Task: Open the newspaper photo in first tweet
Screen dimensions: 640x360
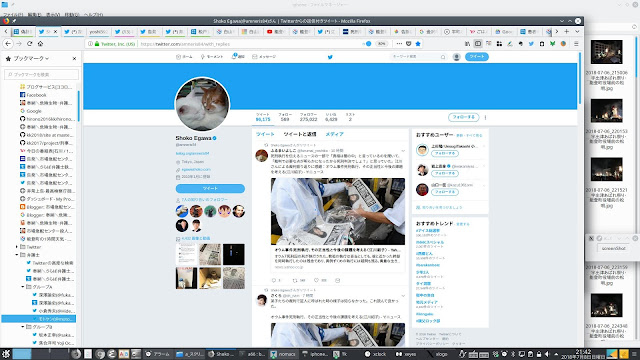Action: click(x=338, y=211)
